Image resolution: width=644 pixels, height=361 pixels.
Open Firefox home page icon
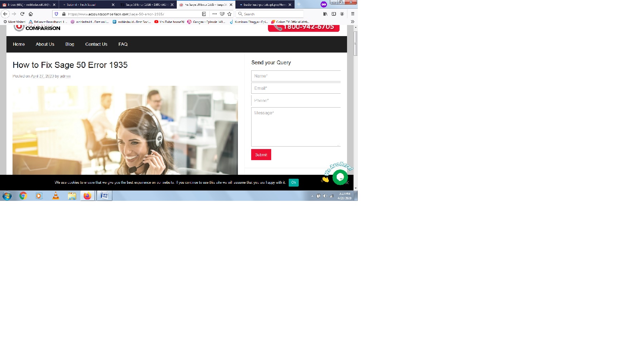coord(30,14)
